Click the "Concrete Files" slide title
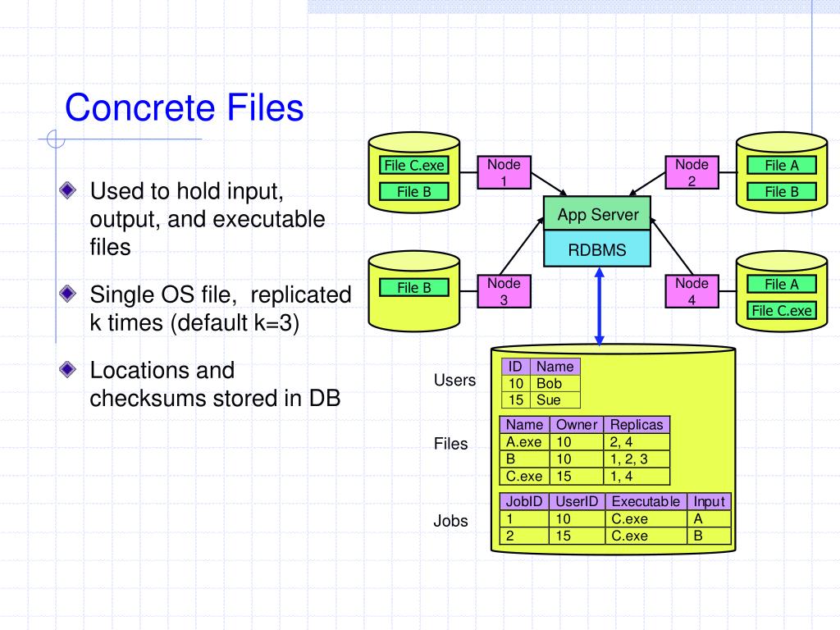Viewport: 840px width, 630px height. (x=185, y=107)
